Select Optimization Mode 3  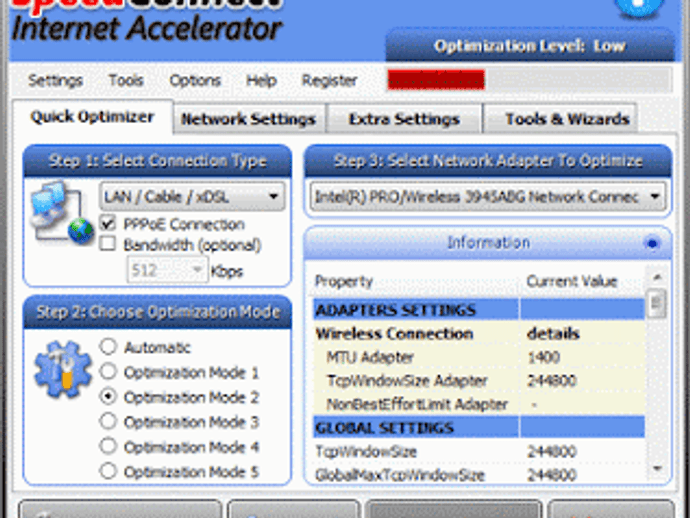point(108,422)
